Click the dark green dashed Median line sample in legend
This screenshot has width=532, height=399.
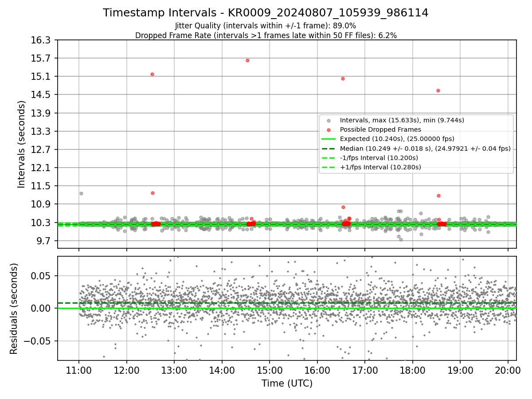point(329,149)
